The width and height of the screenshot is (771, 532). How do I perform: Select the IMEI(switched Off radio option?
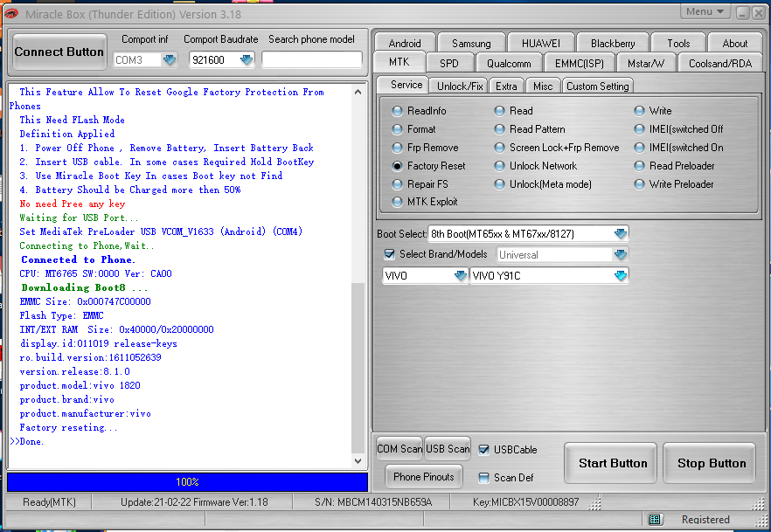pyautogui.click(x=639, y=129)
